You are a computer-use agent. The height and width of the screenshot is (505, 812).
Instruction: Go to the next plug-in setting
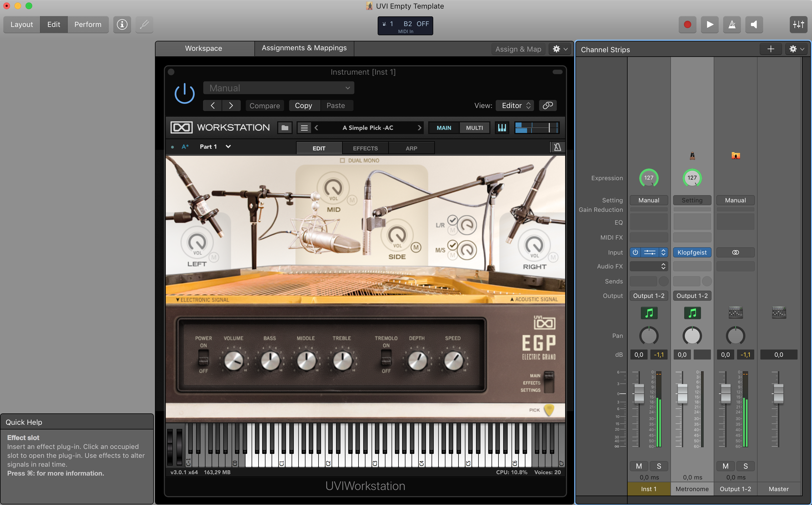[231, 105]
